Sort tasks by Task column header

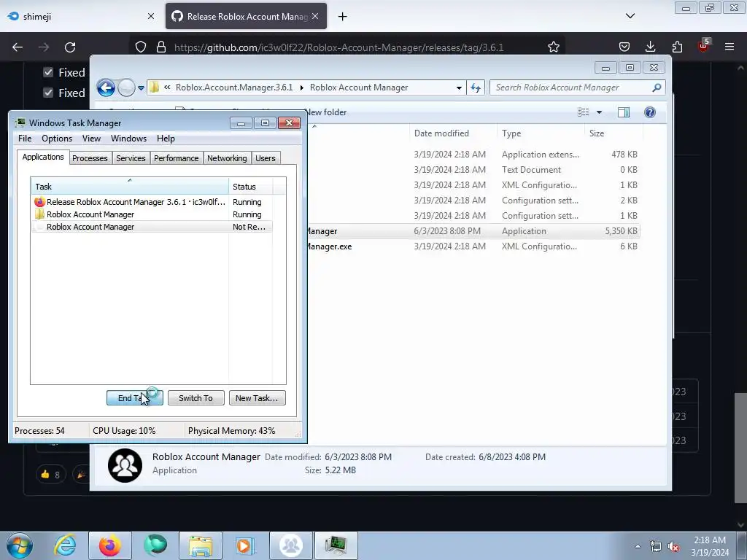coord(130,187)
